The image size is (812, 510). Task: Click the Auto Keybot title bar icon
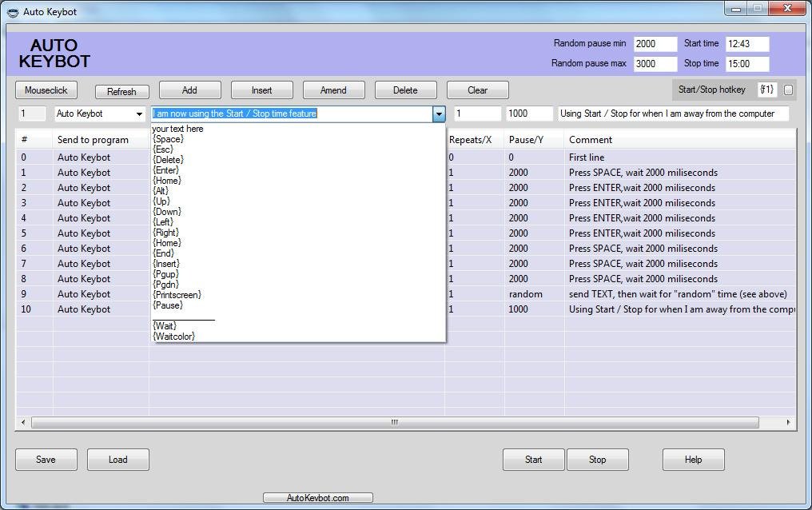(13, 12)
